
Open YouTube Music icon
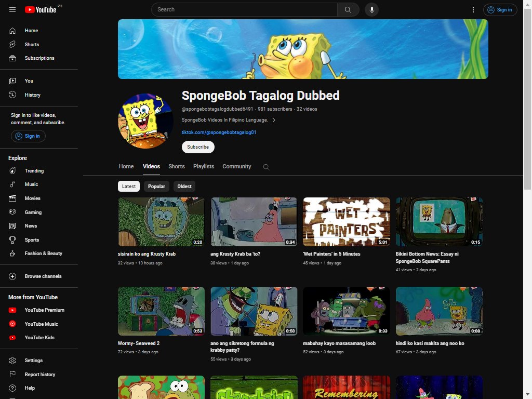point(12,324)
